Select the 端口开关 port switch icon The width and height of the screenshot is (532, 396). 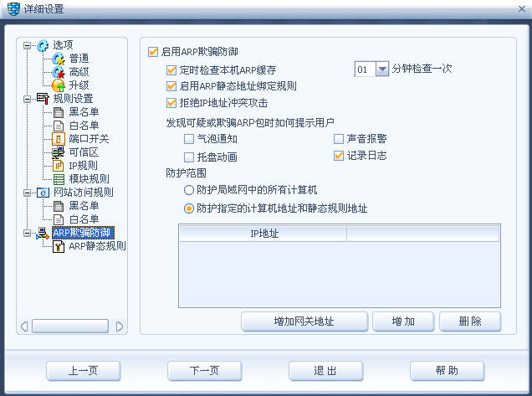tap(59, 139)
